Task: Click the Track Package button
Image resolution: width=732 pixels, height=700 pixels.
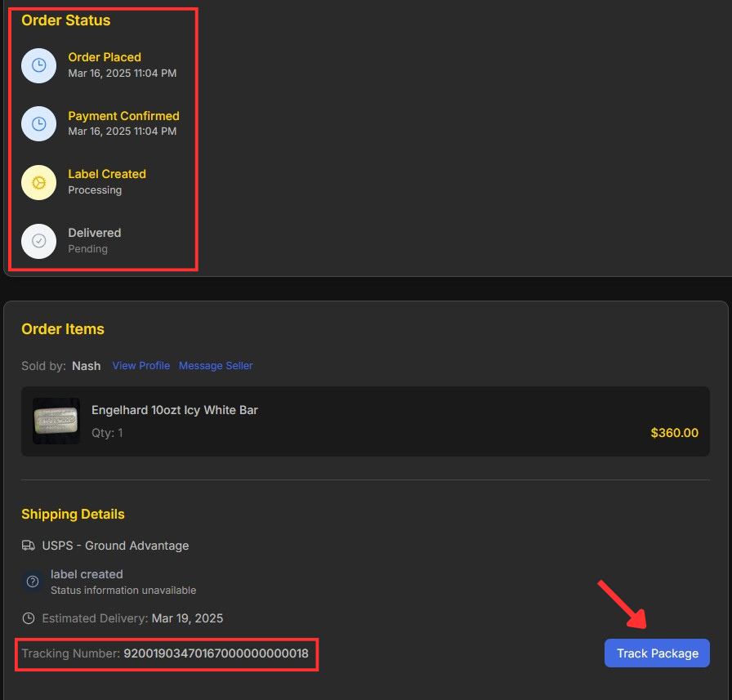Action: click(x=657, y=653)
